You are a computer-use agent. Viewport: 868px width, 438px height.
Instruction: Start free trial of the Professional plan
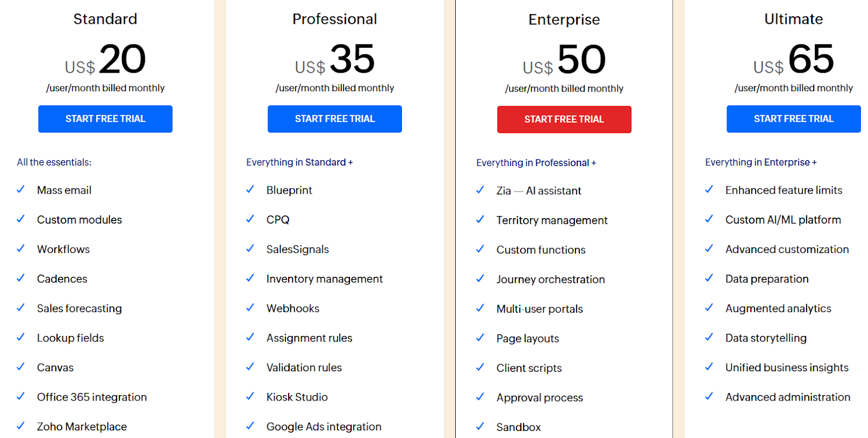coord(335,119)
